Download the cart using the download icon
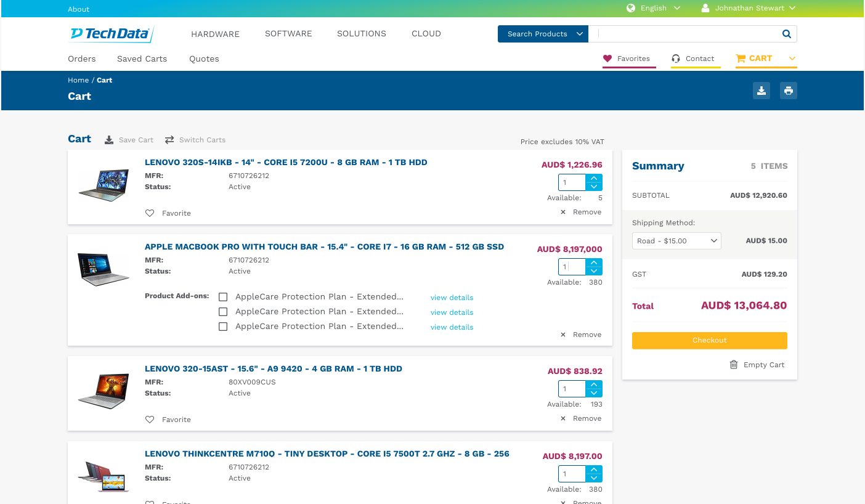 tap(761, 91)
